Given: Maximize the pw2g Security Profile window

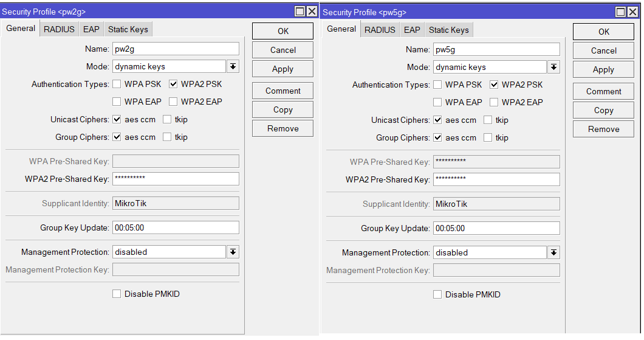Looking at the screenshot, I should (x=300, y=12).
